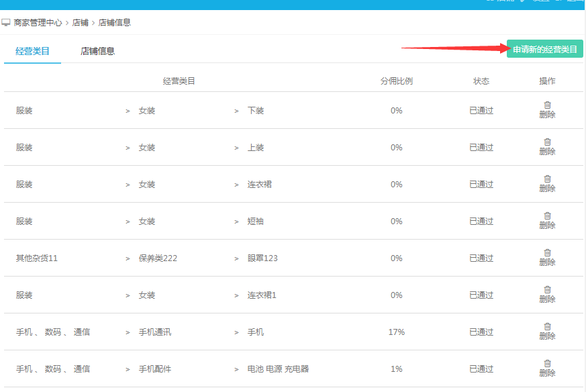
Task: Click trash icon for 眼罩123 row
Action: click(547, 253)
